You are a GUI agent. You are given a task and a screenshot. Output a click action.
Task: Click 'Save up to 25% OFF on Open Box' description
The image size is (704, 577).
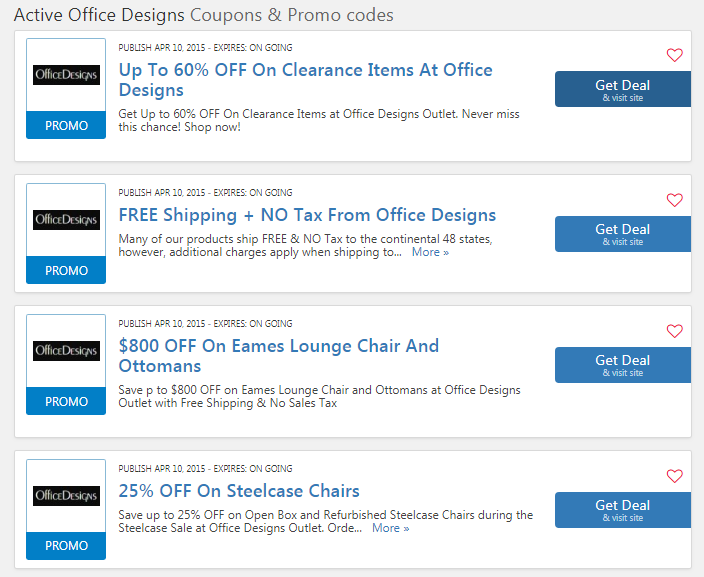[326, 521]
